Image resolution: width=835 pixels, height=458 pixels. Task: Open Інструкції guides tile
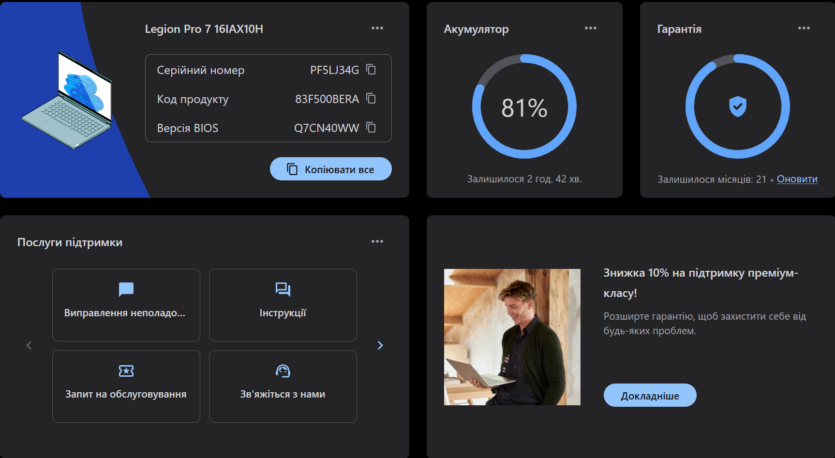click(283, 305)
